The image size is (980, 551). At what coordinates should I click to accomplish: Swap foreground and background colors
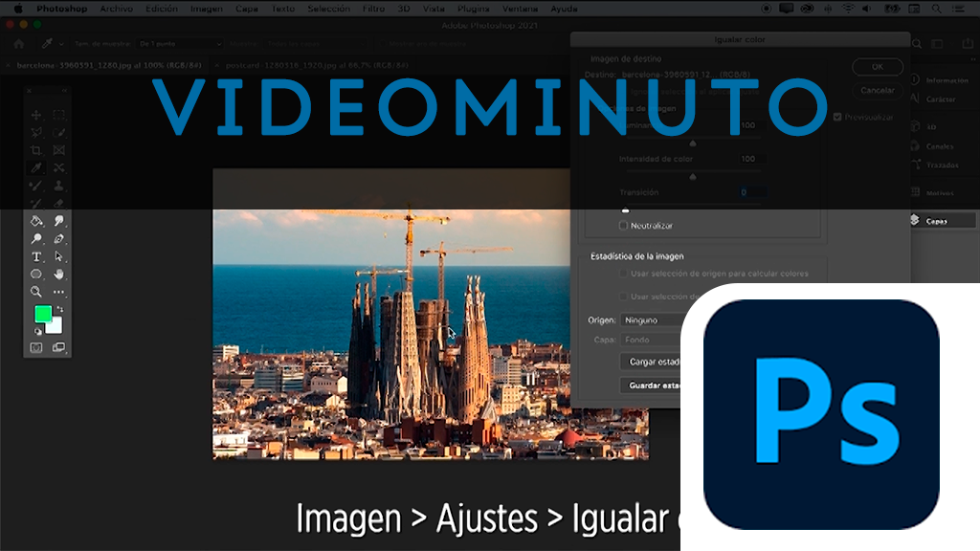click(x=58, y=310)
